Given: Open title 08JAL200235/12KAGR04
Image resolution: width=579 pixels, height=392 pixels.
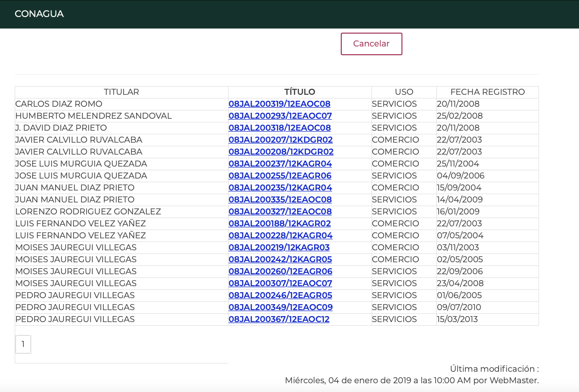Looking at the screenshot, I should [x=280, y=188].
